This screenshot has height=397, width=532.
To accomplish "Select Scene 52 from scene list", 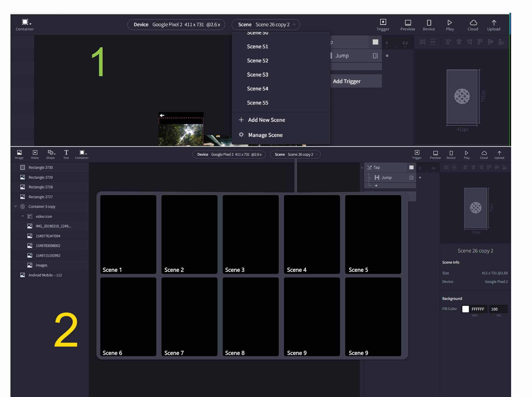I will pyautogui.click(x=281, y=61).
